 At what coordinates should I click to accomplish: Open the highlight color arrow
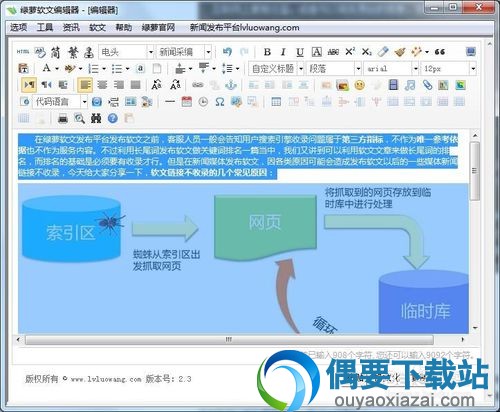coord(80,69)
